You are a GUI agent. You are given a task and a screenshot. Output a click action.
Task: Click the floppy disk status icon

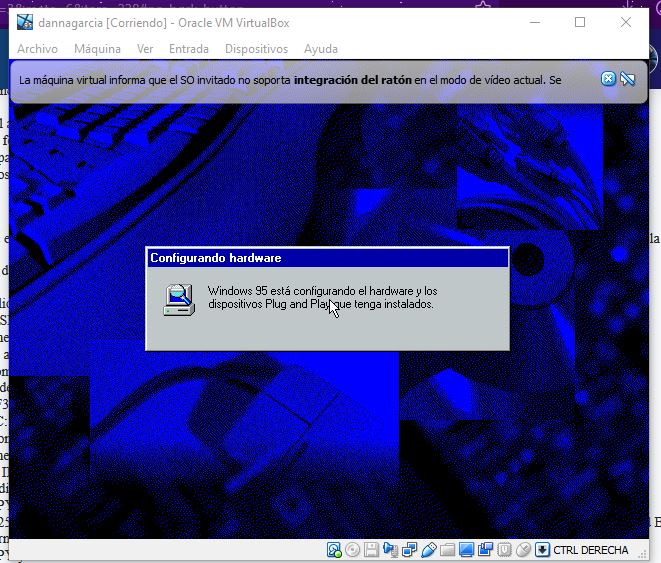371,550
